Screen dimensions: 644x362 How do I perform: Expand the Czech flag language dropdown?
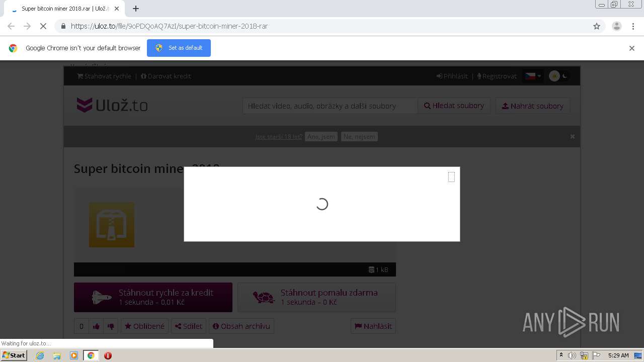pos(533,76)
